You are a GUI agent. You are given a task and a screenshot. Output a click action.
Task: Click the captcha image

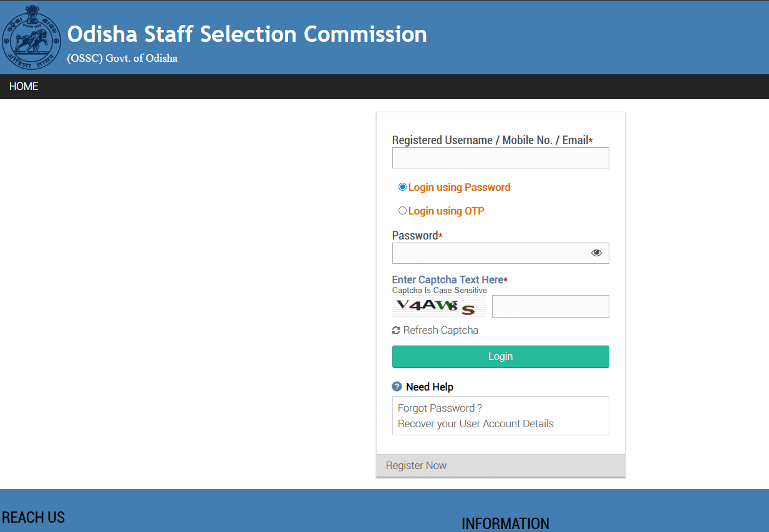pos(438,307)
